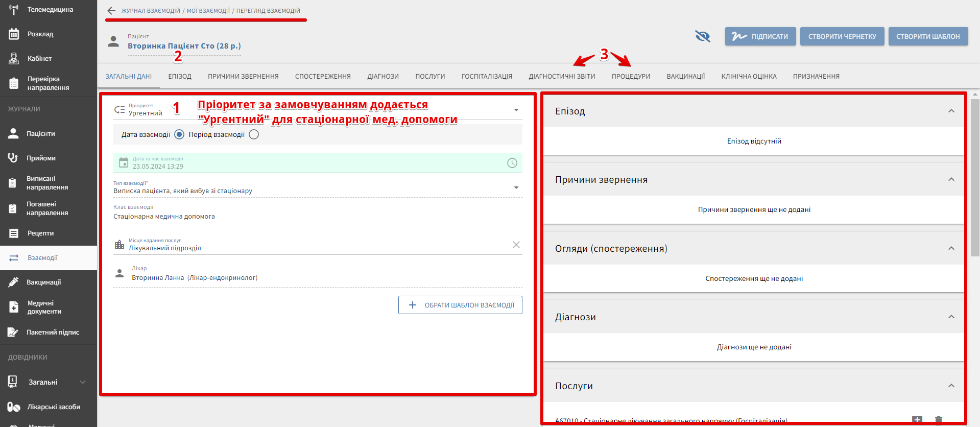Switch to the Госпіталізація tab

point(486,77)
